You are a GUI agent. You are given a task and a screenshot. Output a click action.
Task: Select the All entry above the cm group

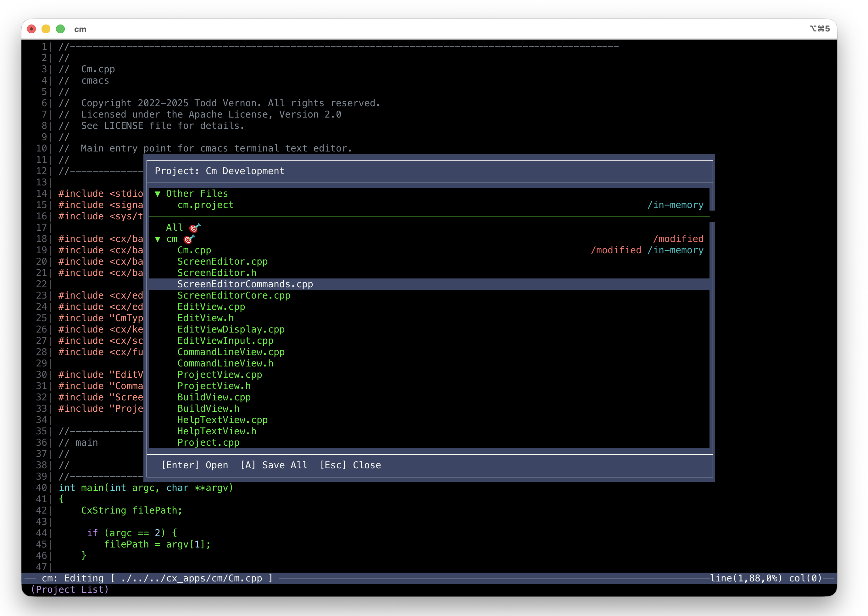[x=175, y=227]
